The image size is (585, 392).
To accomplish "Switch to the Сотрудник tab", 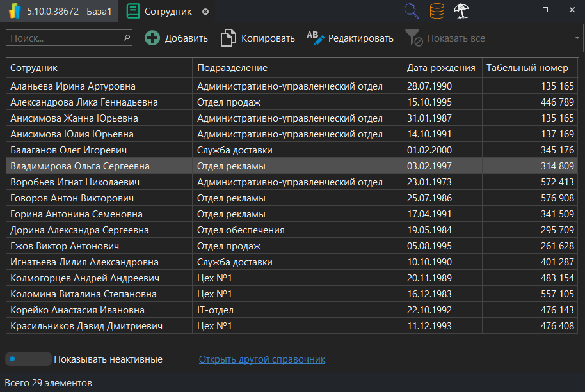I will (168, 12).
